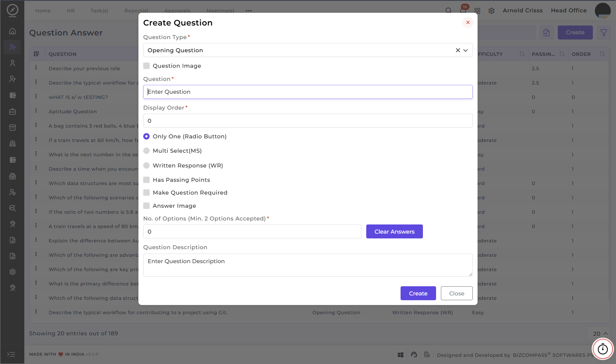Open the Home menu
This screenshot has height=364, width=616.
tap(43, 11)
